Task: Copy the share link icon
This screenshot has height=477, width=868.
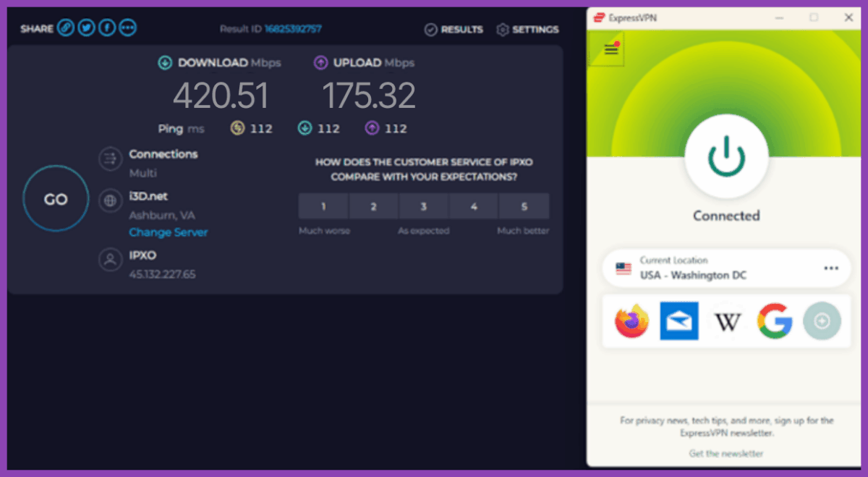Action: tap(66, 28)
